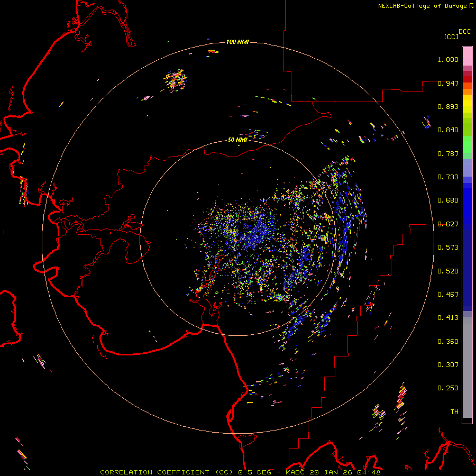Click the NEXLAB-College of DuPage label
Screen dimensions: 476x476
click(x=422, y=6)
